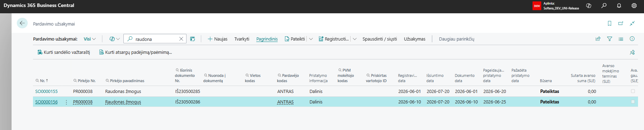Image resolution: width=644 pixels, height=130 pixels.
Task: Pin the action bar
Action: (632, 52)
